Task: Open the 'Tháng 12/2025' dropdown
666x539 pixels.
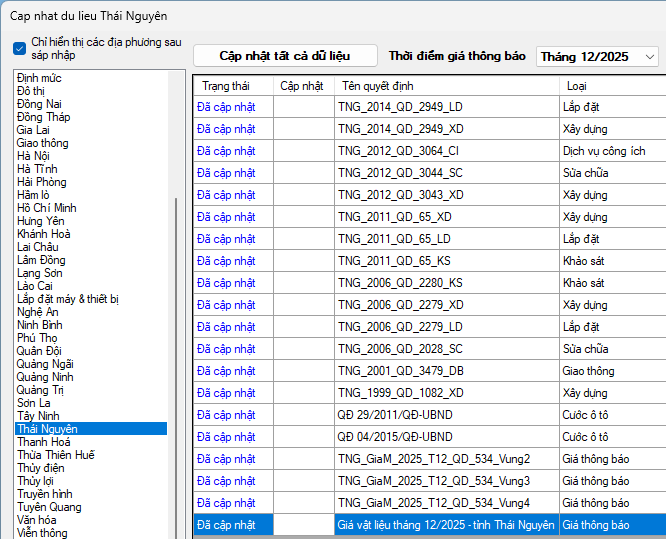Action: 597,57
